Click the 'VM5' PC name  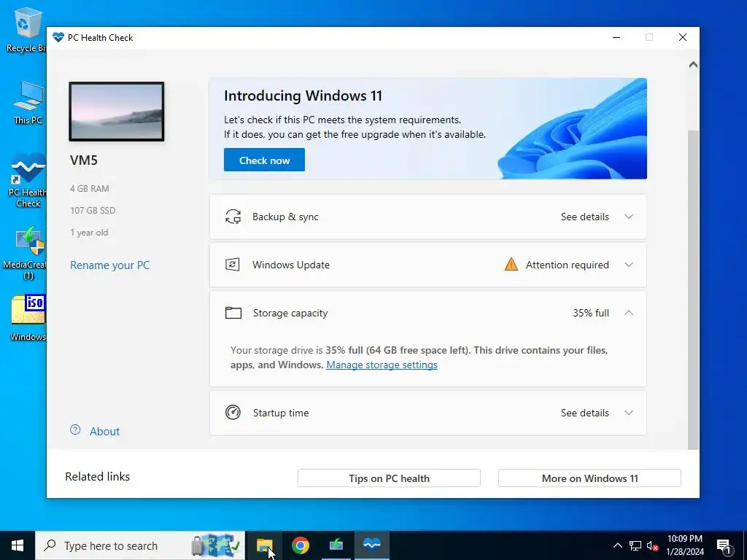84,160
